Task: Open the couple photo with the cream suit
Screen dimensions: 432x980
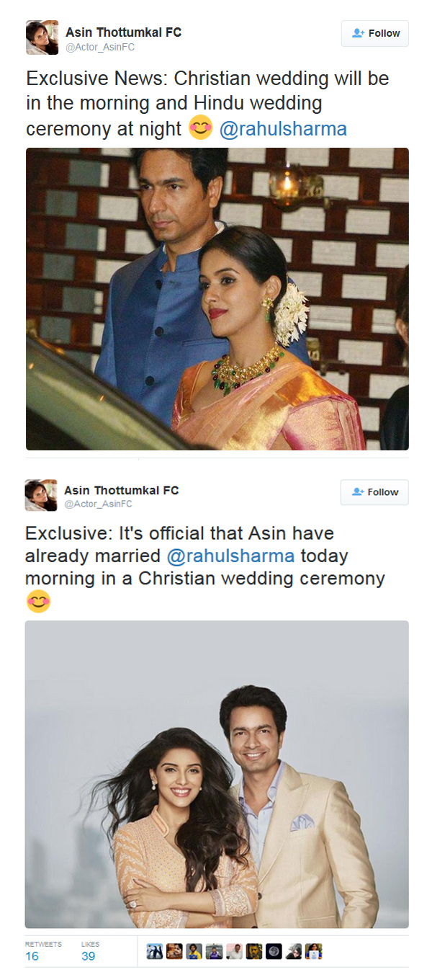Action: [x=217, y=775]
